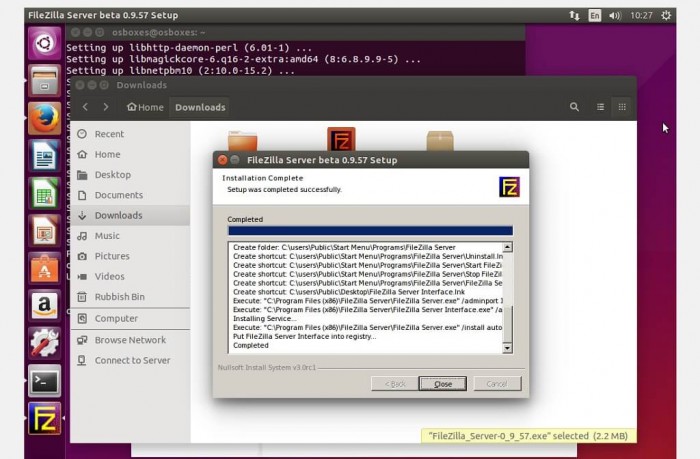The image size is (700, 459).
Task: Select the "Installing Service..." log line
Action: (x=264, y=319)
